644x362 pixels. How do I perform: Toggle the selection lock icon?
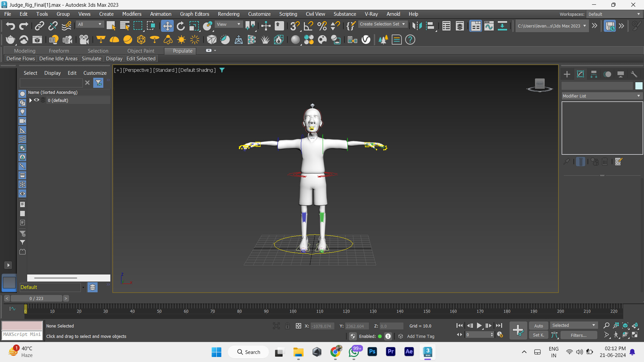point(287,326)
